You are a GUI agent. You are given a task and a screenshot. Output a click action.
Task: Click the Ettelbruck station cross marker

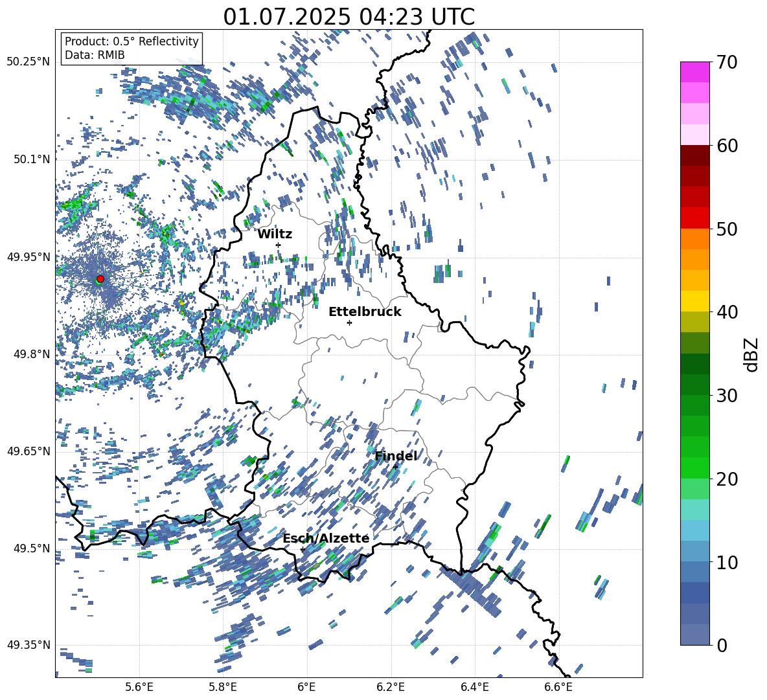[x=349, y=322]
